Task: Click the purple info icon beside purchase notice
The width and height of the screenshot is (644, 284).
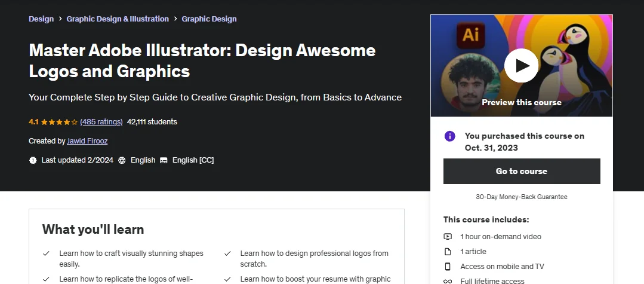Action: (450, 136)
